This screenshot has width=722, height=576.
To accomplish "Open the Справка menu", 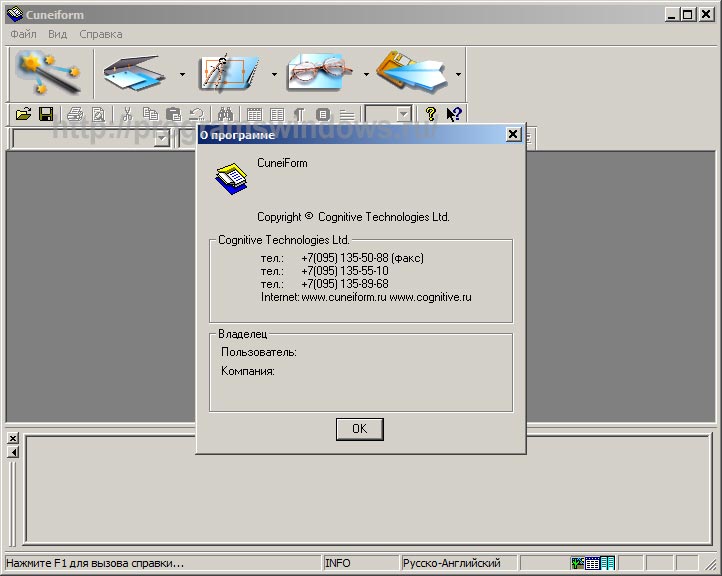I will [100, 34].
